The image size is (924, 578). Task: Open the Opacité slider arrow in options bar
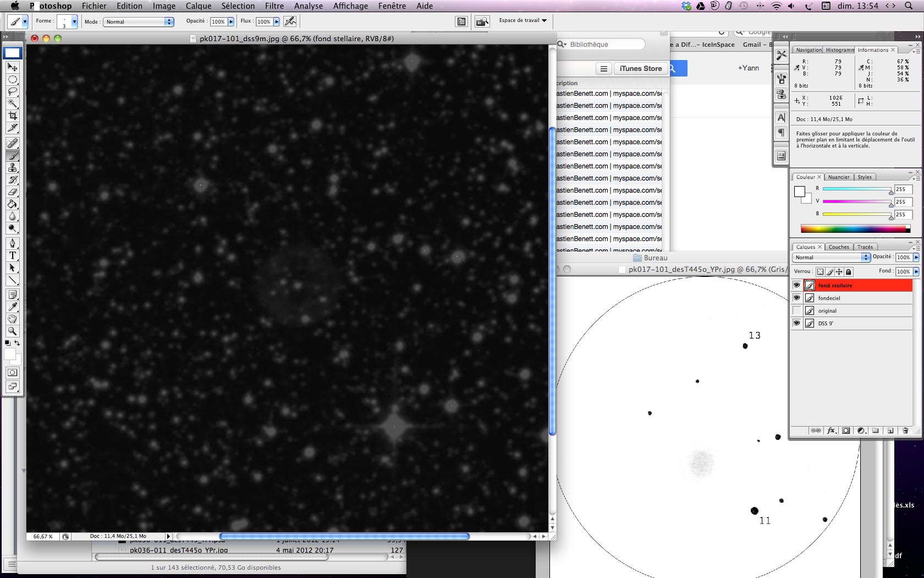[x=231, y=21]
